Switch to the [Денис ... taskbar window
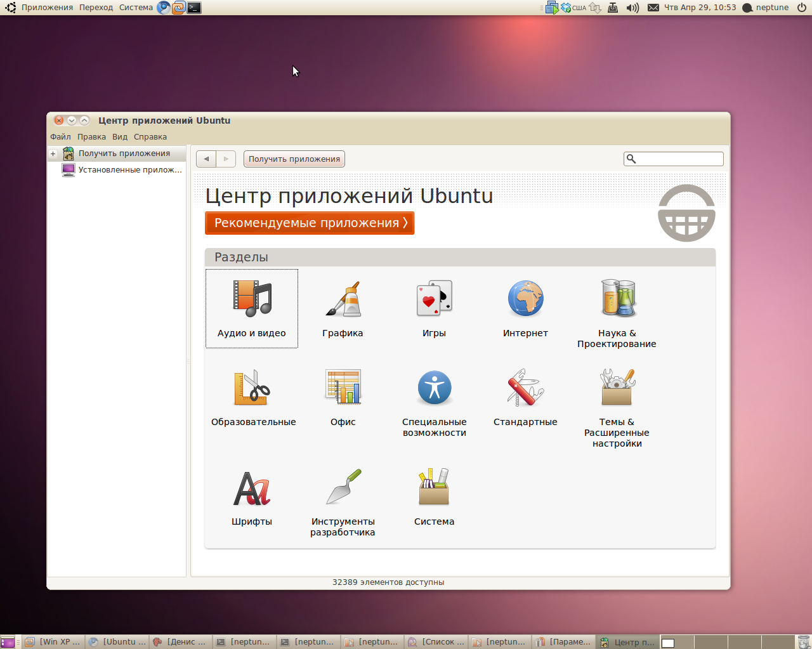 tap(181, 642)
